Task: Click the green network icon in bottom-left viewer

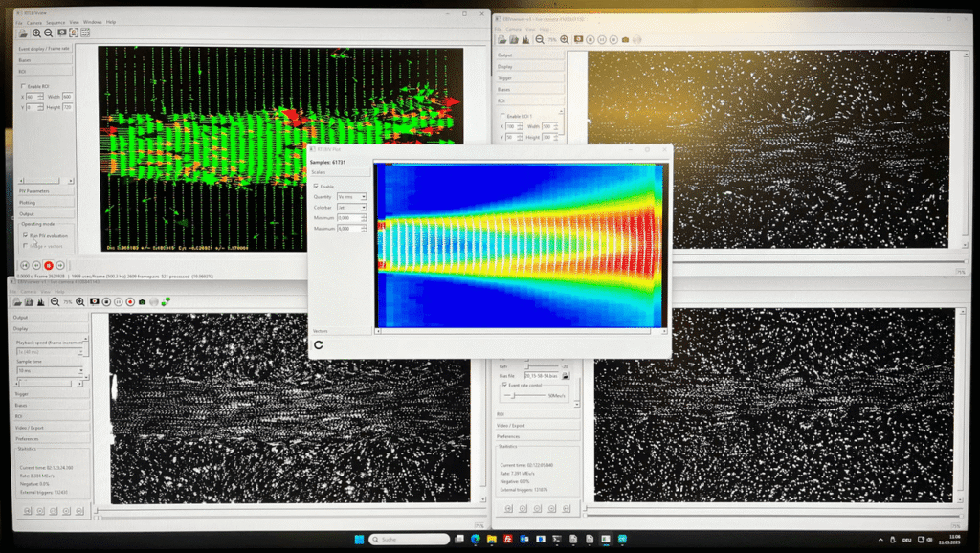Action: click(167, 301)
